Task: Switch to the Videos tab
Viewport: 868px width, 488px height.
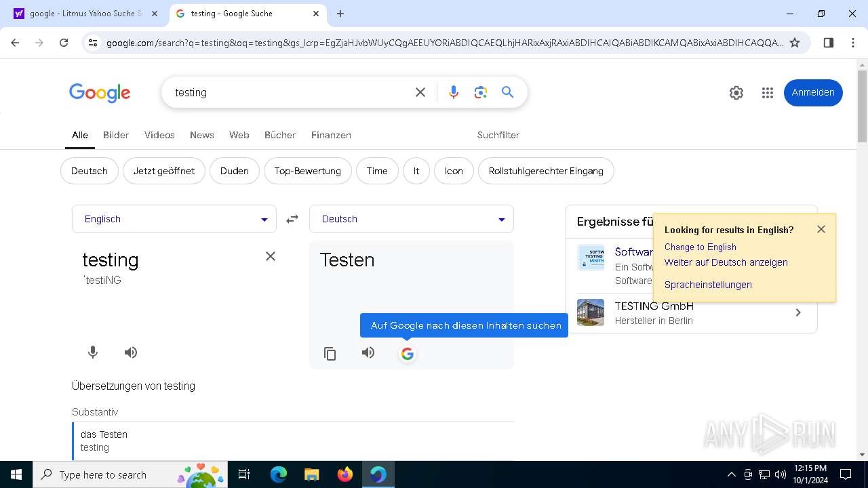Action: coord(159,135)
